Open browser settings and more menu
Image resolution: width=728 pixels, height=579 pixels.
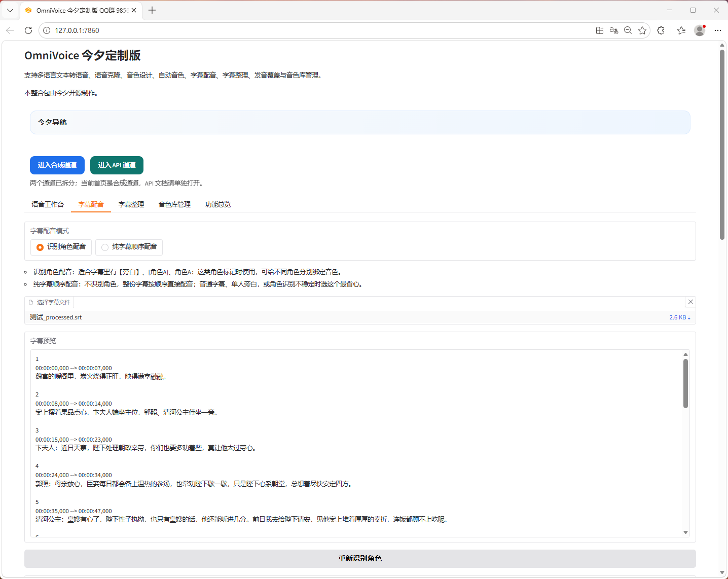coord(717,30)
